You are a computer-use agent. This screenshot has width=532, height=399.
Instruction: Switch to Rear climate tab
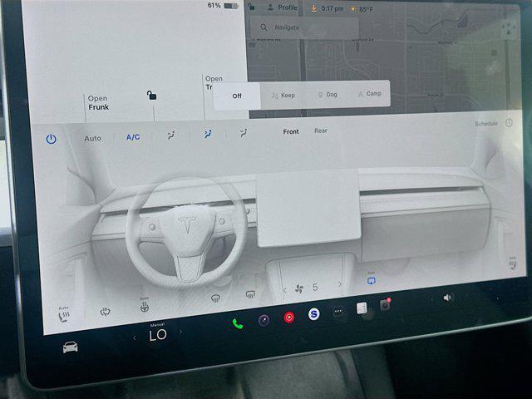point(321,131)
